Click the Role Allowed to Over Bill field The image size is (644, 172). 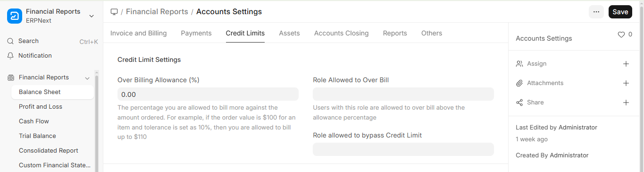(x=403, y=94)
